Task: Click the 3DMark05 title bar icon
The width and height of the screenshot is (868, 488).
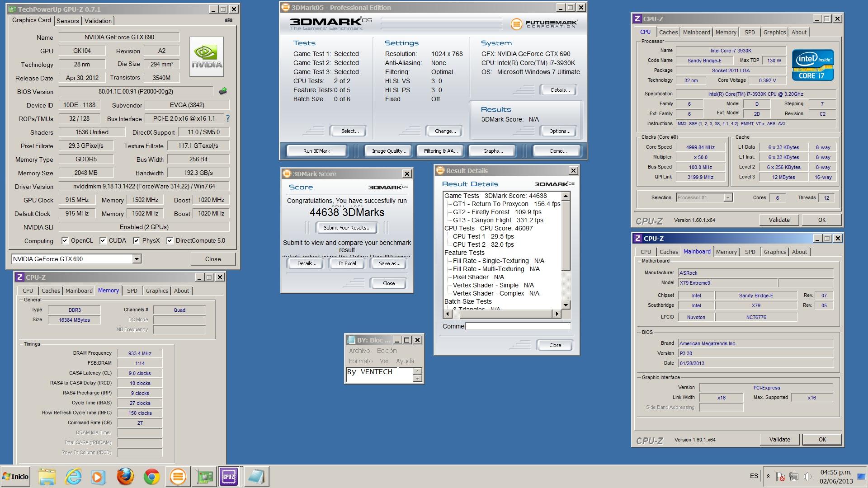Action: pyautogui.click(x=285, y=7)
